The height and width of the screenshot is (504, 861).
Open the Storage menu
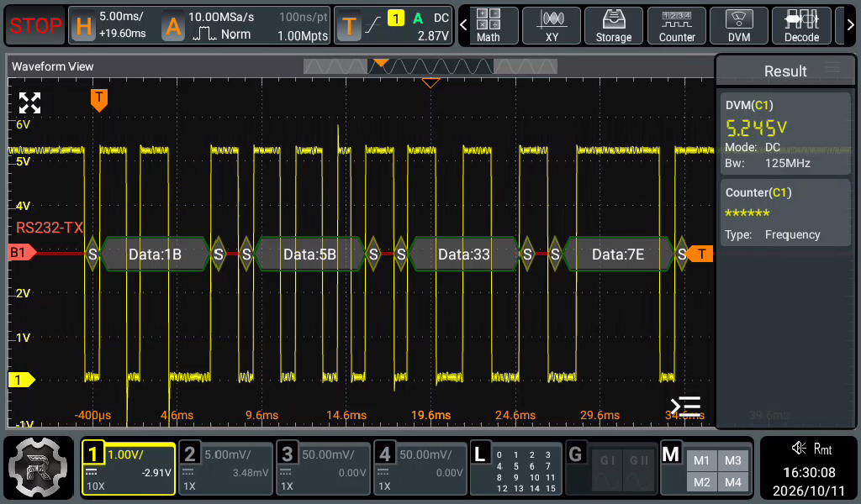pos(613,25)
